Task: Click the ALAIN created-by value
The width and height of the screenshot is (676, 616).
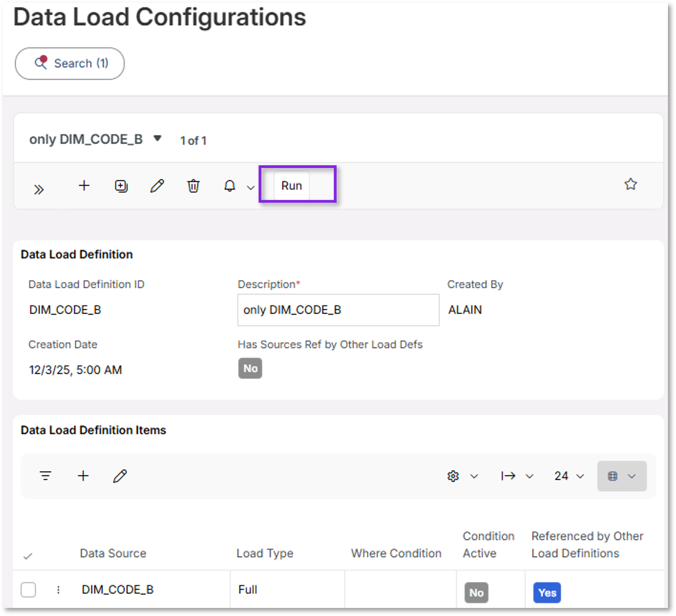Action: (465, 309)
